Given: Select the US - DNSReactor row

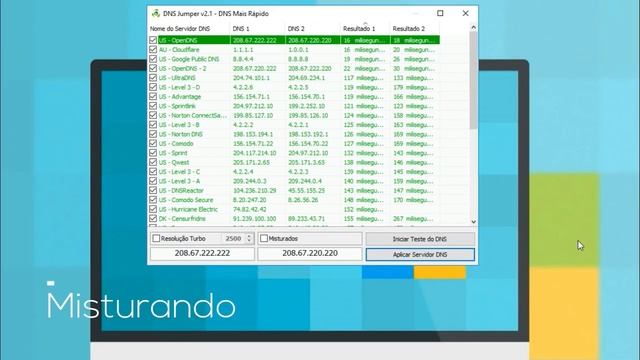Looking at the screenshot, I should (x=294, y=190).
